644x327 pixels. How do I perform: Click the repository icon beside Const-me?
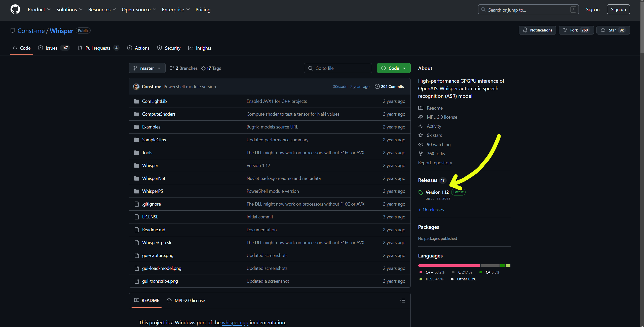click(13, 30)
